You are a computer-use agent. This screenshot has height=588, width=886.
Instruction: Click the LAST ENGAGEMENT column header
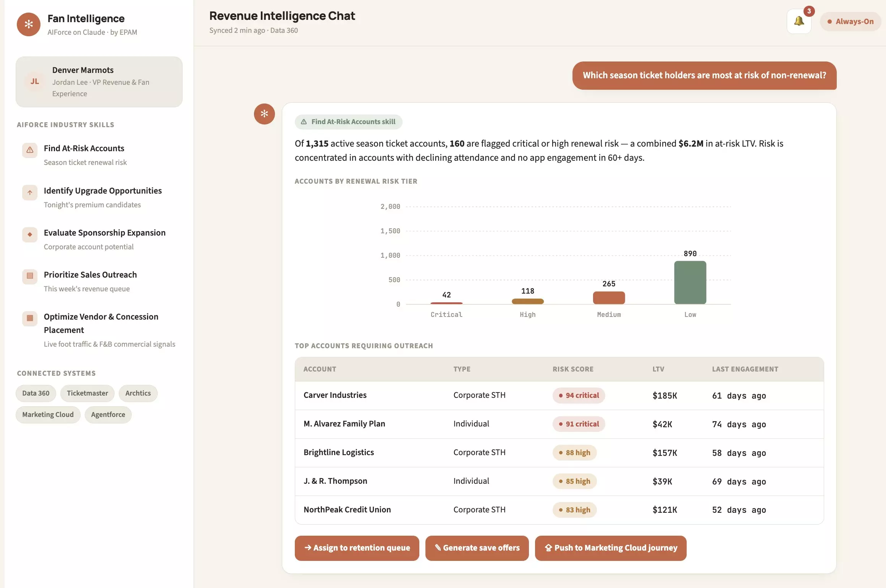click(745, 369)
